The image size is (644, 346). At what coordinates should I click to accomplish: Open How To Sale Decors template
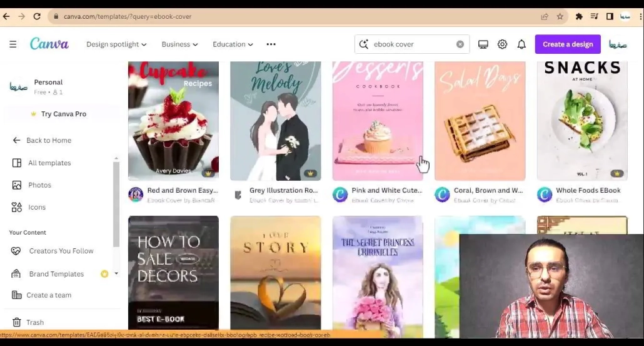tap(173, 273)
